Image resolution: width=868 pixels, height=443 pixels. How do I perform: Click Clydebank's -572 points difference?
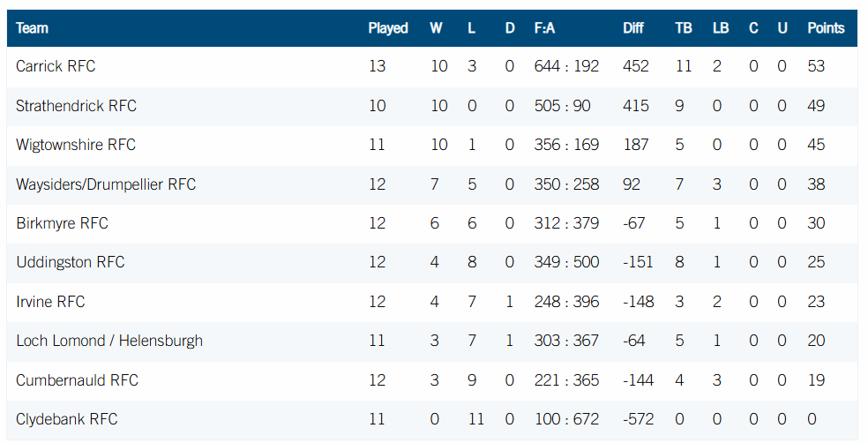[639, 419]
